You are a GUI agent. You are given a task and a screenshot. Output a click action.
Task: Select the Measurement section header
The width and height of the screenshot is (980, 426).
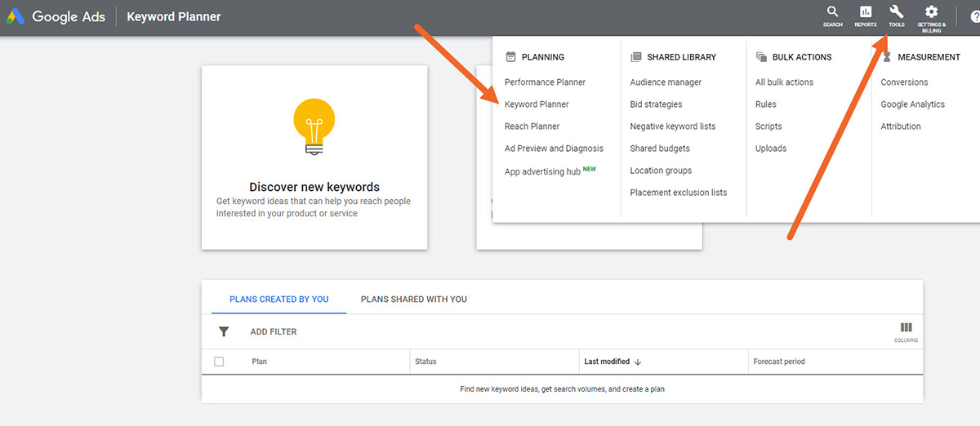921,57
